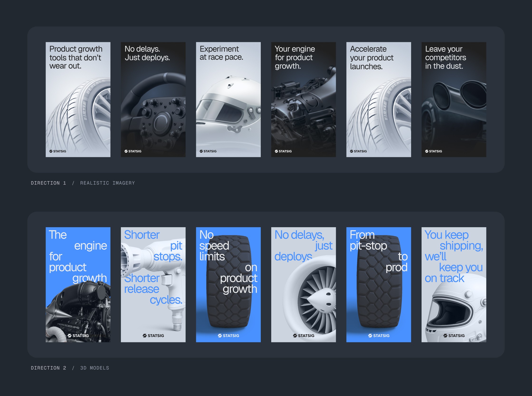Click Statsig logo on white turbine poster
The image size is (532, 396).
[x=304, y=336]
